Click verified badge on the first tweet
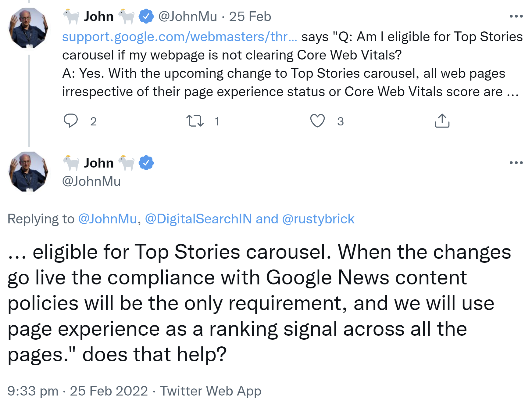Screen dimensions: 532x412 [146, 16]
